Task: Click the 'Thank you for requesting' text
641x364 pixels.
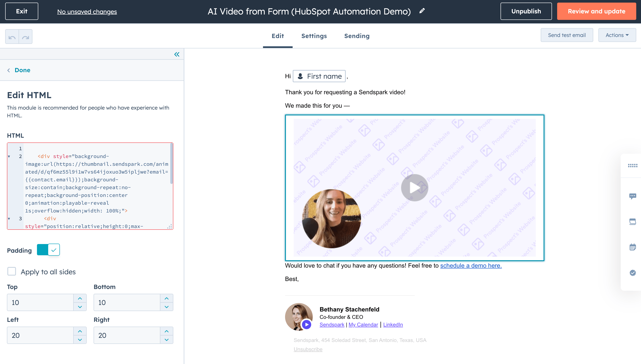Action: 345,92
